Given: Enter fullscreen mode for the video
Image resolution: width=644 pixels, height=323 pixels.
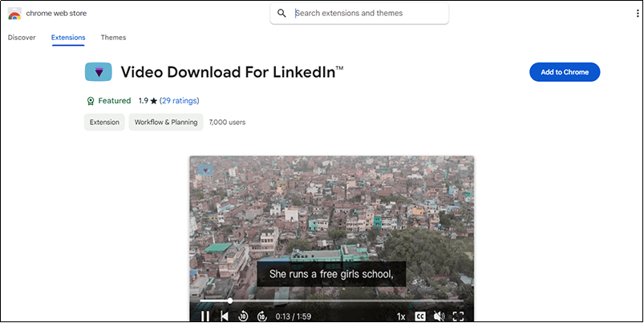Looking at the screenshot, I should coord(459,317).
